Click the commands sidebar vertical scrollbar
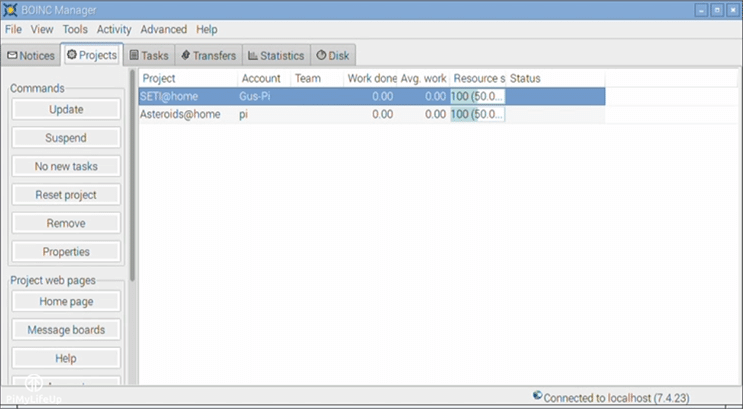The image size is (743, 409). click(x=132, y=175)
